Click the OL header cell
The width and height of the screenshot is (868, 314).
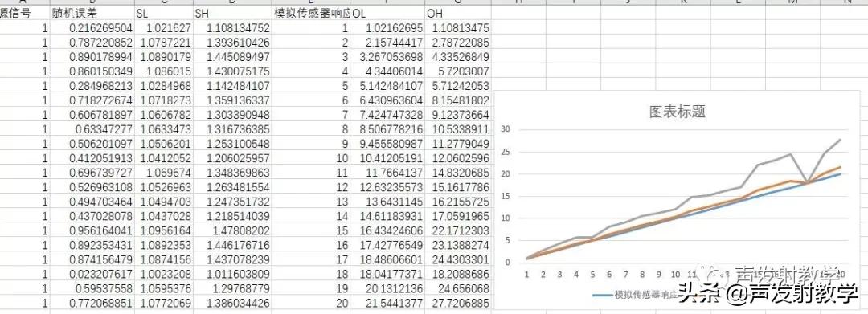coord(387,13)
